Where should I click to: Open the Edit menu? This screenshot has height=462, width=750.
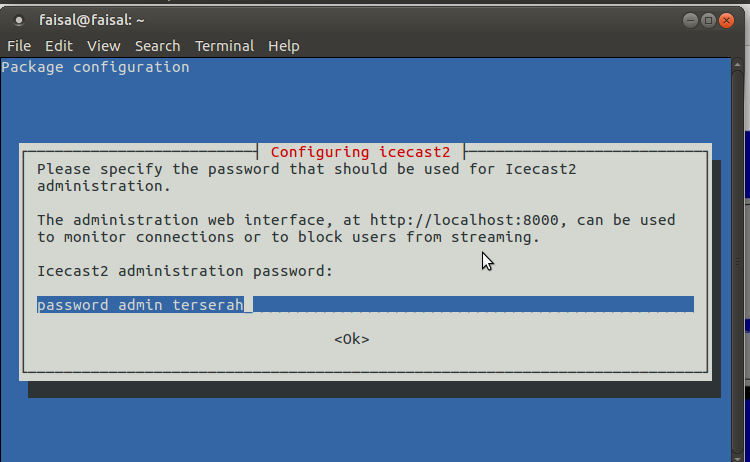pyautogui.click(x=58, y=46)
